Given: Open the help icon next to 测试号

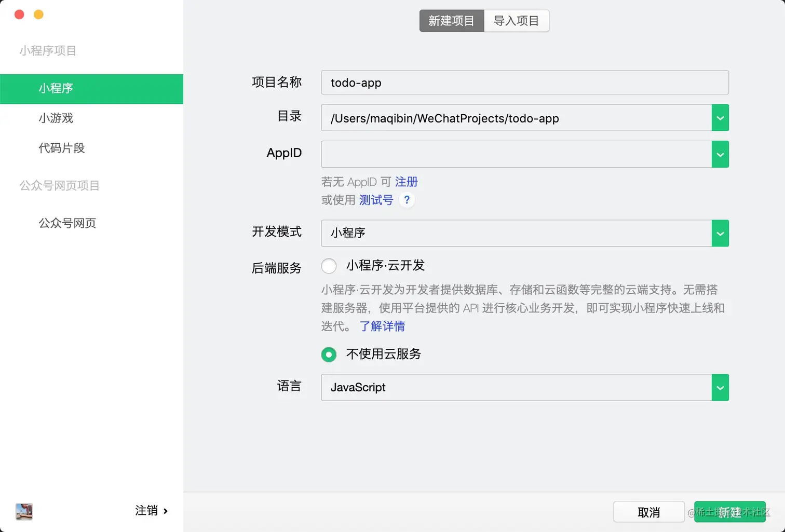Looking at the screenshot, I should (x=407, y=200).
